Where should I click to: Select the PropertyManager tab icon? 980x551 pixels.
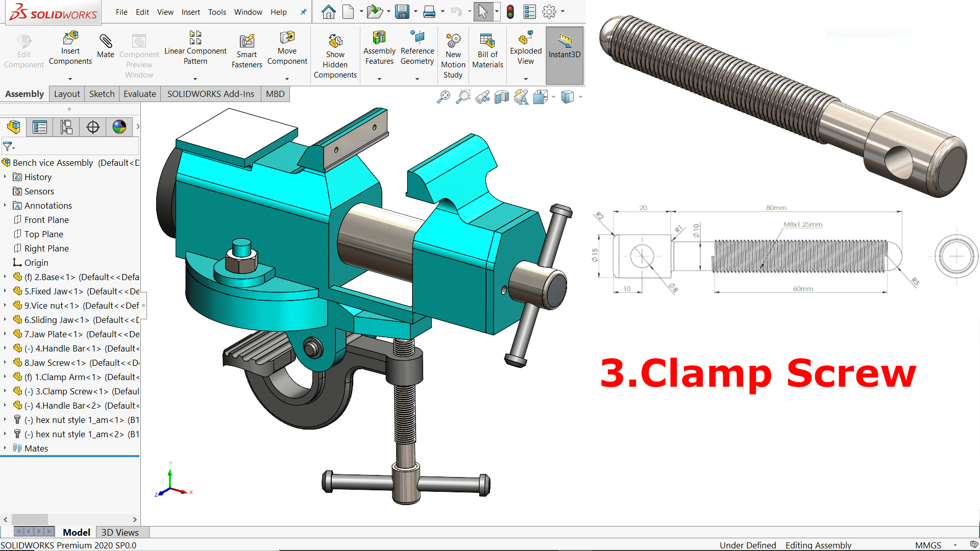pos(40,127)
